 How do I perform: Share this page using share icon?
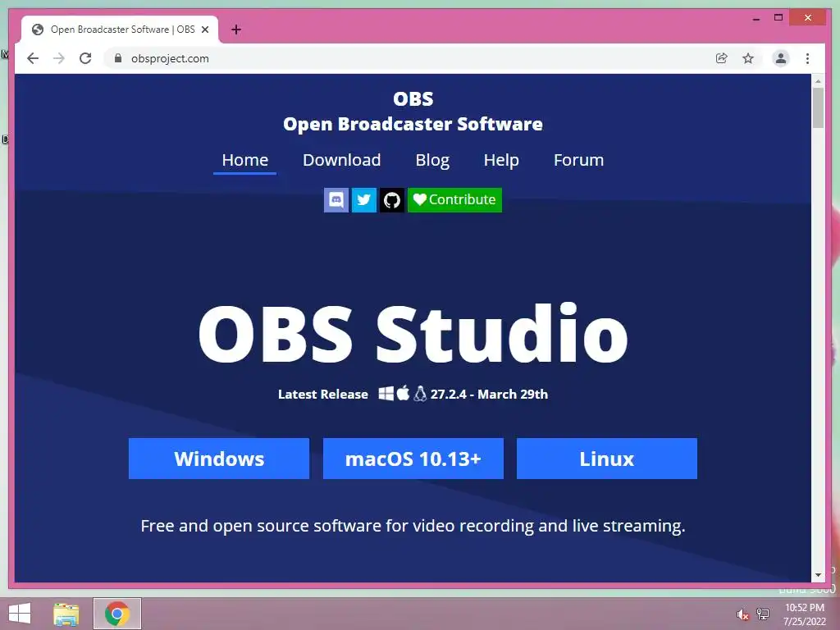pos(722,58)
